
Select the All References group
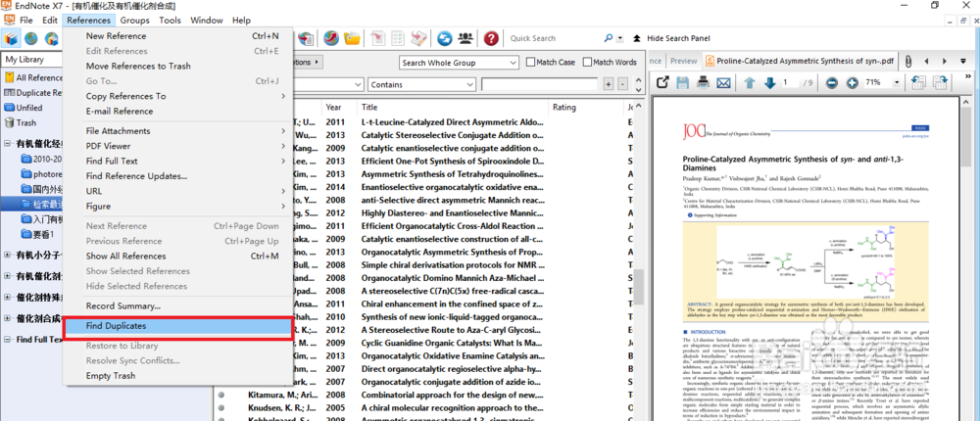point(33,78)
